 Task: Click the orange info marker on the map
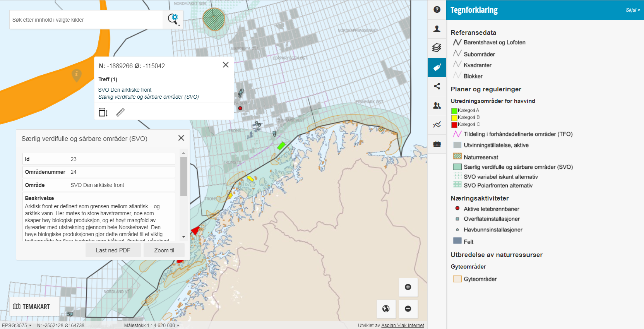point(77,75)
